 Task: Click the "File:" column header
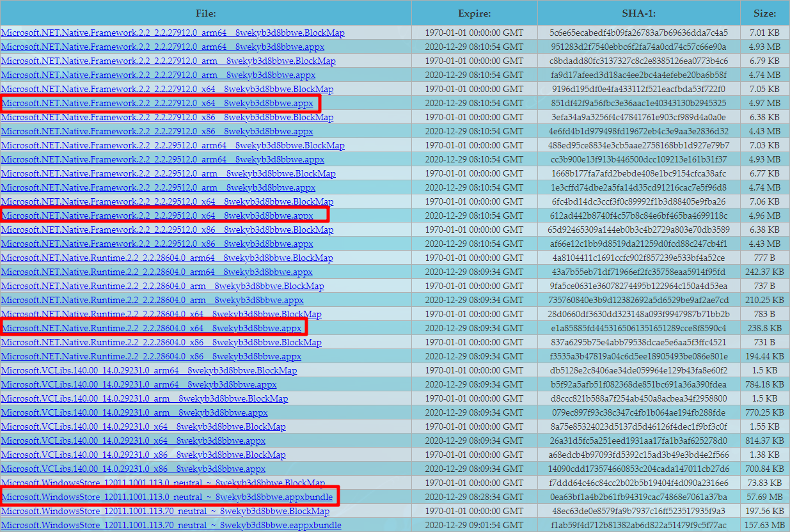[206, 13]
